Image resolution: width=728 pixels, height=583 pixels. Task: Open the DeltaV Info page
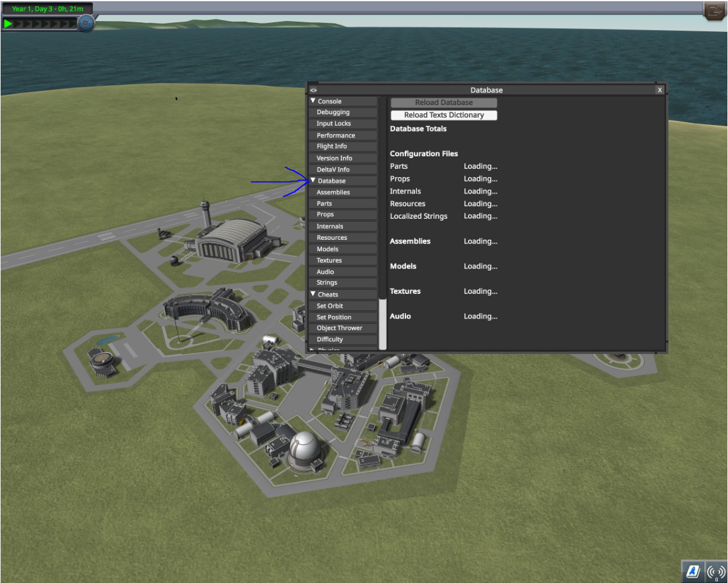tap(344, 169)
